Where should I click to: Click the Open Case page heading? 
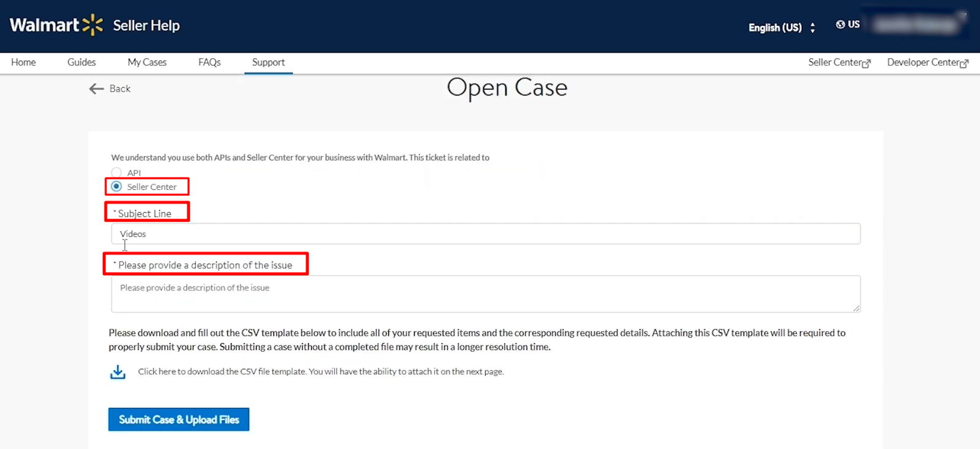tap(507, 88)
